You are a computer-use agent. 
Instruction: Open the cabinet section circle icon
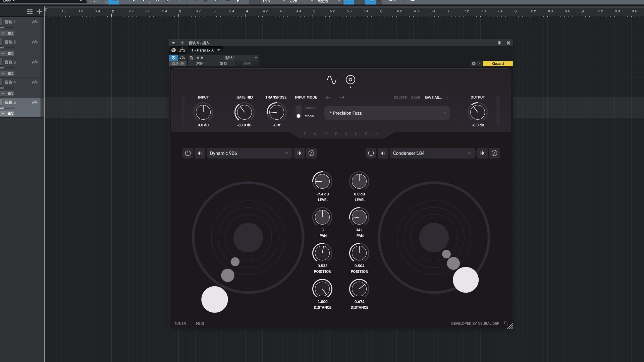(350, 80)
